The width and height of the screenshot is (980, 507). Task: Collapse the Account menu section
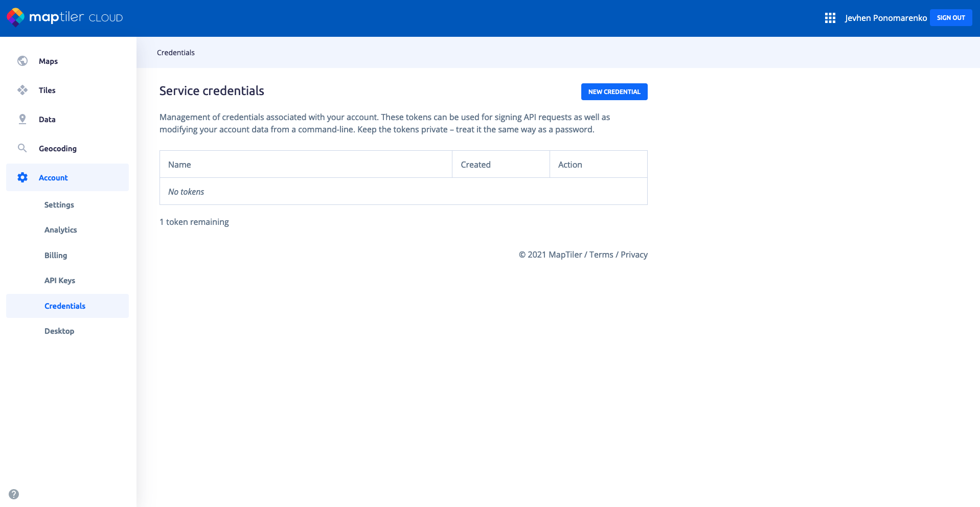(53, 178)
